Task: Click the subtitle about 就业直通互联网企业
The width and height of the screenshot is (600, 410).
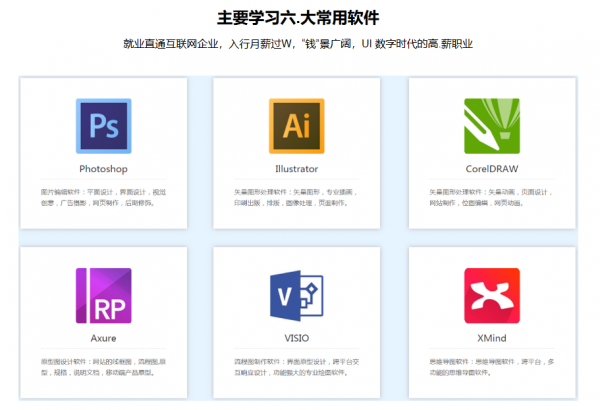Action: tap(297, 44)
